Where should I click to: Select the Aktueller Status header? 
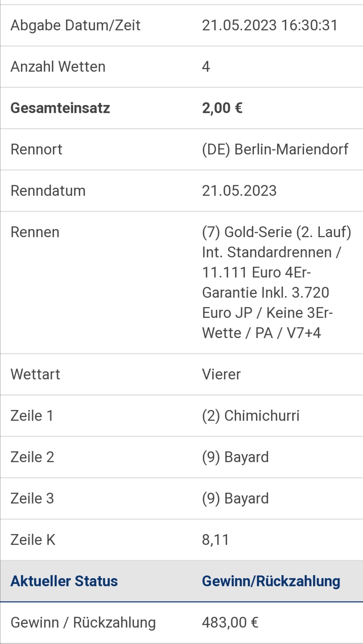64,581
